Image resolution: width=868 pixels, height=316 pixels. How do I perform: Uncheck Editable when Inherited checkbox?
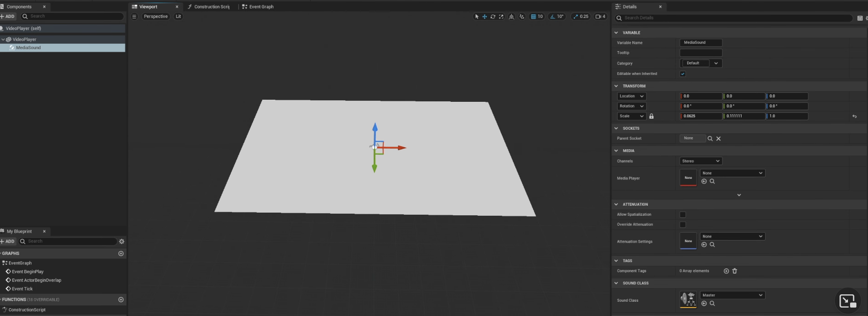(682, 74)
